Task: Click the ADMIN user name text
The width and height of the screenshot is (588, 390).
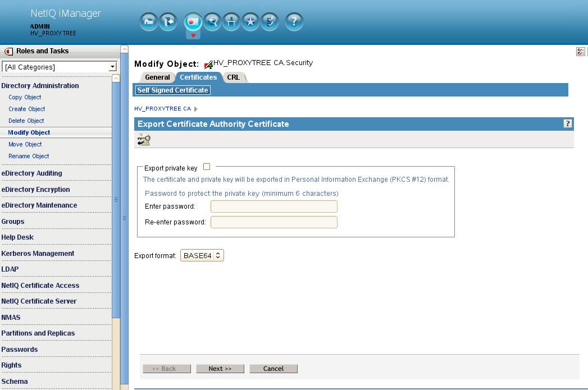Action: (40, 26)
